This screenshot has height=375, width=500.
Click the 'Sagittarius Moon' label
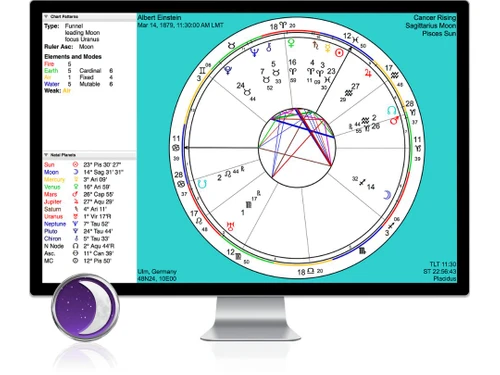(x=431, y=25)
